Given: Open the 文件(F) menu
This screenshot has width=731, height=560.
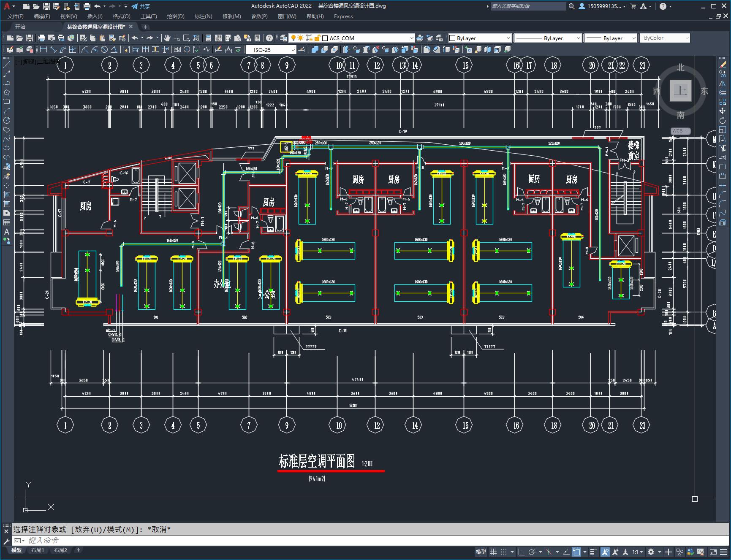Looking at the screenshot, I should (16, 16).
